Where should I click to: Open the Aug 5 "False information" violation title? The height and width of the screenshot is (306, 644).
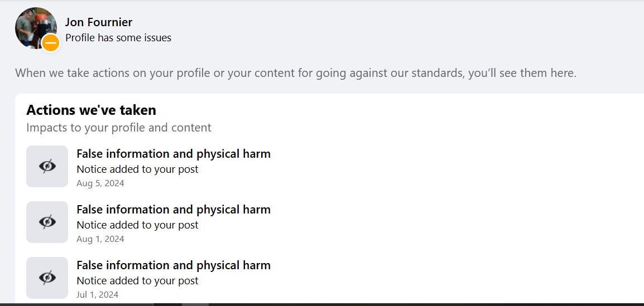[x=173, y=154]
